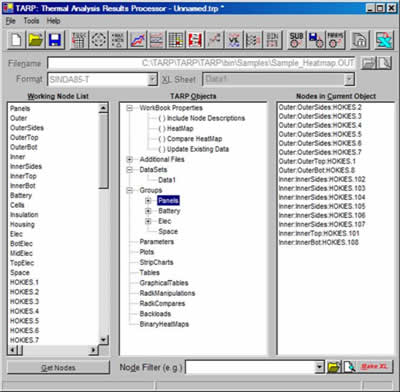
Task: Select Inner:InnerBot:HOKIES.108 in current object nodes
Action: tap(318, 242)
